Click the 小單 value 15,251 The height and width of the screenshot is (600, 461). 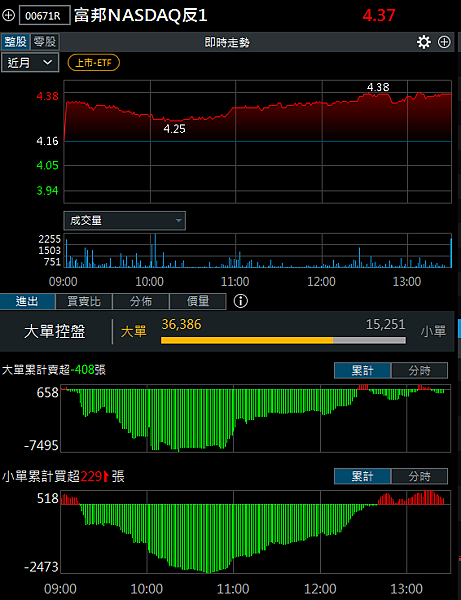385,324
